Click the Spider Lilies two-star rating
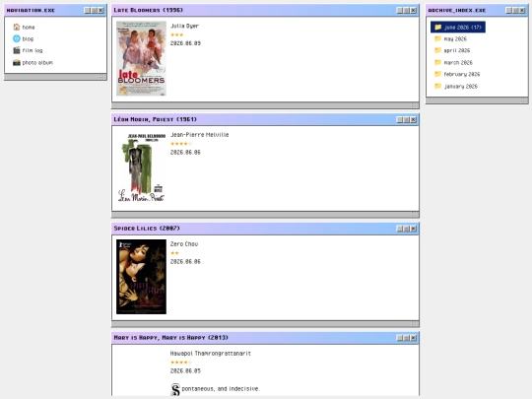The image size is (532, 399). [x=174, y=253]
